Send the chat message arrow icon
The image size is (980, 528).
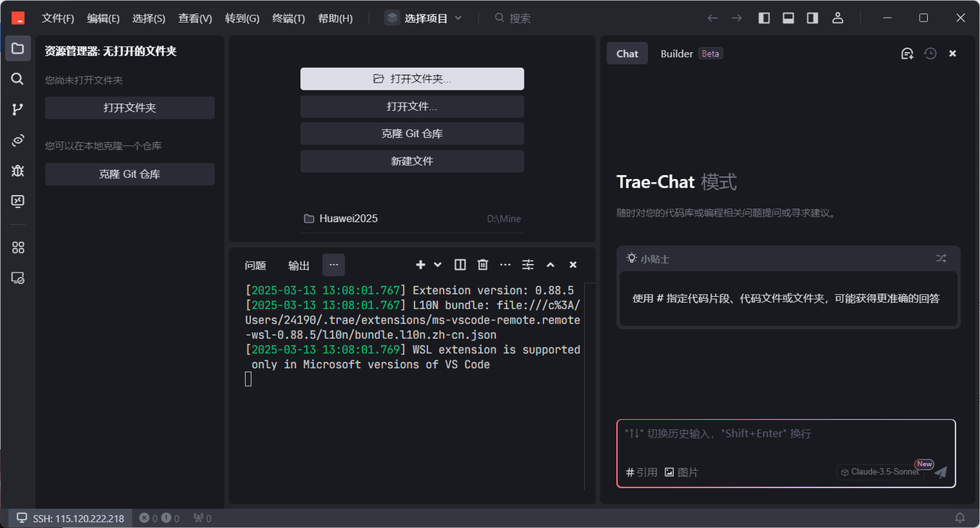tap(940, 472)
